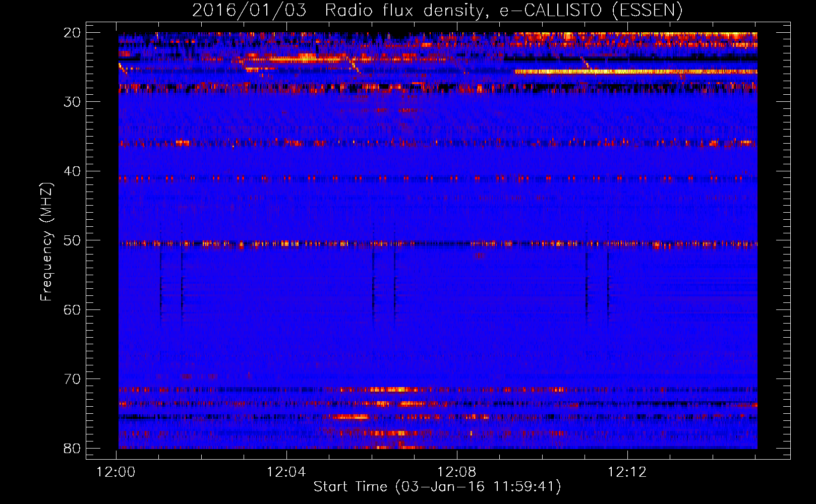Image resolution: width=816 pixels, height=504 pixels.
Task: Click the 50 frequency tick label
Action: (x=73, y=240)
